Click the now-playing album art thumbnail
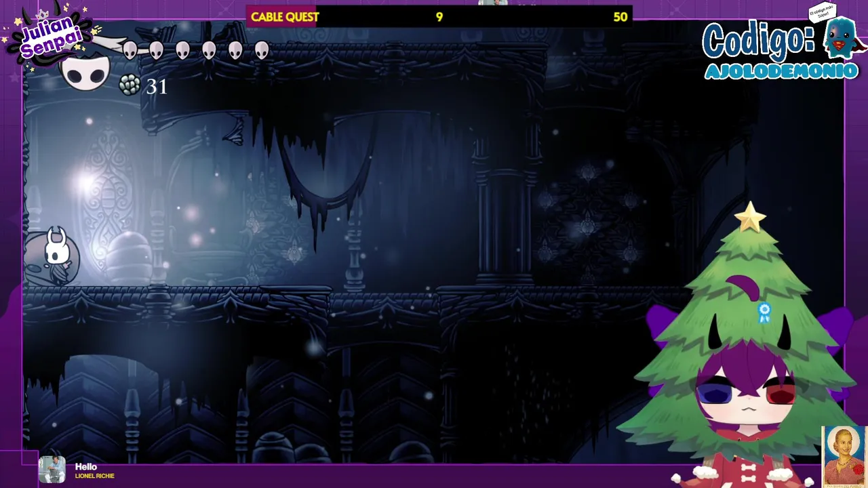The image size is (868, 488). [52, 470]
